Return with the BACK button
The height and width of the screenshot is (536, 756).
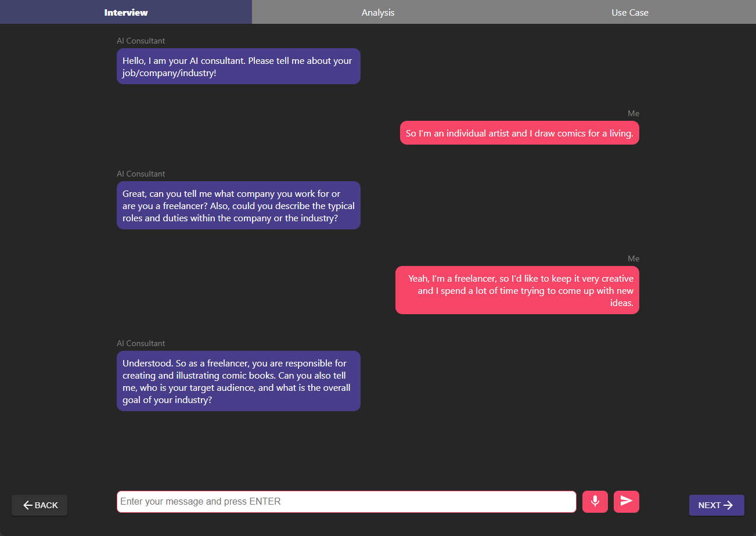(39, 505)
